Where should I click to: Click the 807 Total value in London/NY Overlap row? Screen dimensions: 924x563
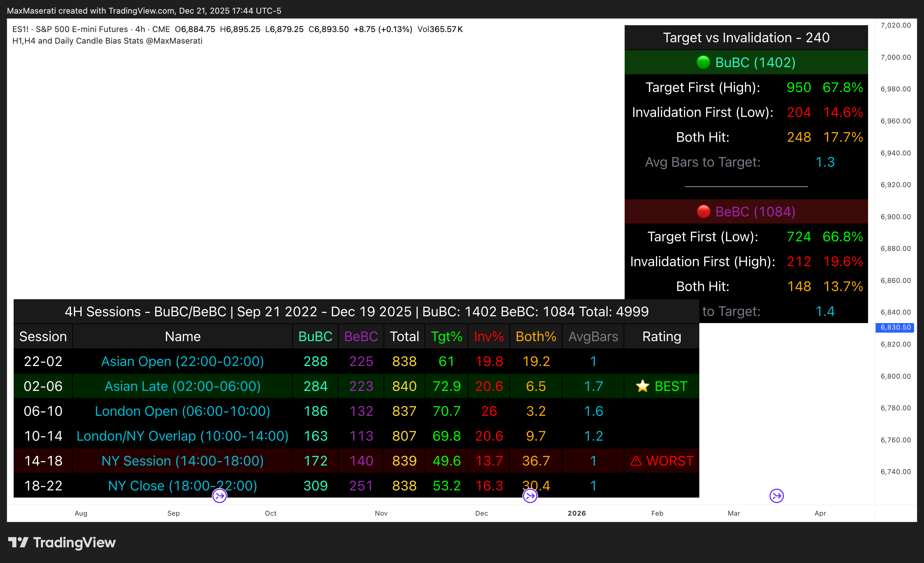pyautogui.click(x=404, y=436)
